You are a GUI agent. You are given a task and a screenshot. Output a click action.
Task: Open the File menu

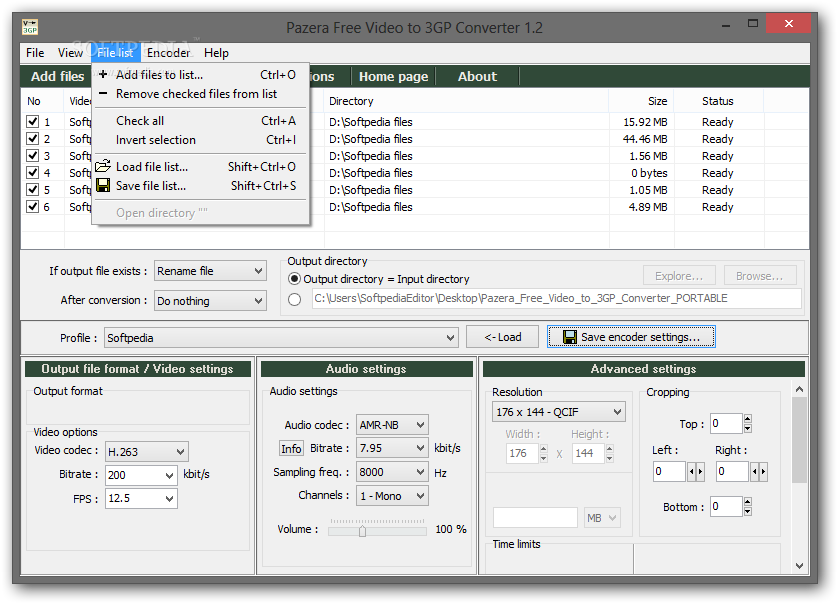click(x=35, y=52)
